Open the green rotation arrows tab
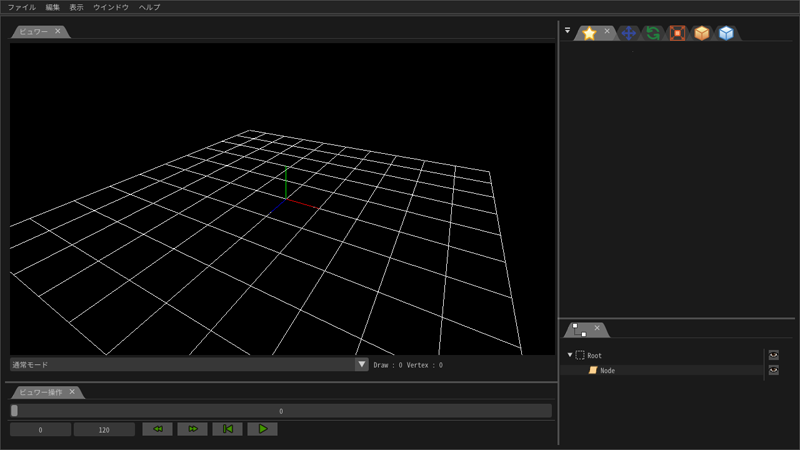Viewport: 800px width, 450px height. pyautogui.click(x=653, y=33)
